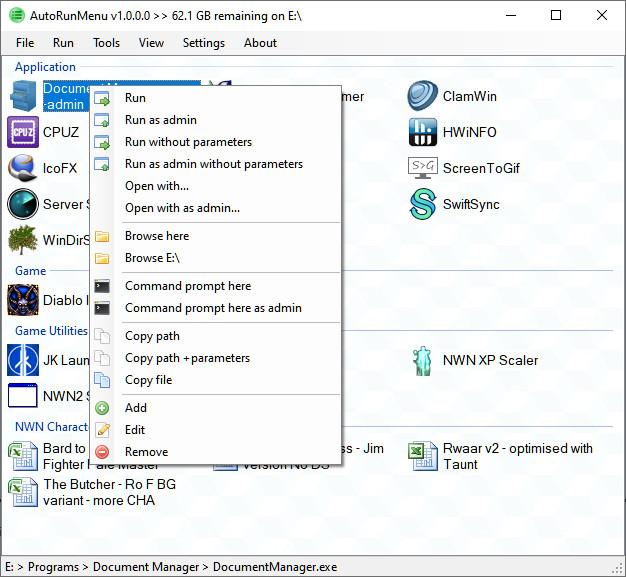Click the ScreenToGif label
The image size is (626, 577).
pos(481,168)
